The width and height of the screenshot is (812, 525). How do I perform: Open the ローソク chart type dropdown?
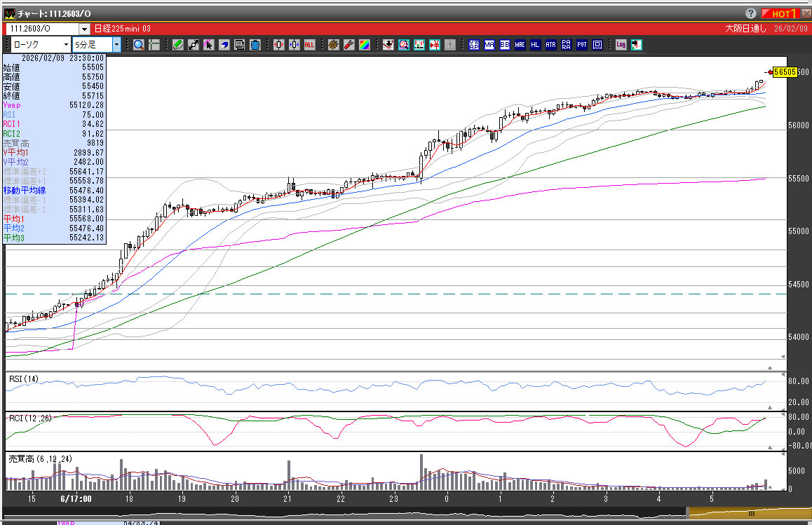(65, 45)
